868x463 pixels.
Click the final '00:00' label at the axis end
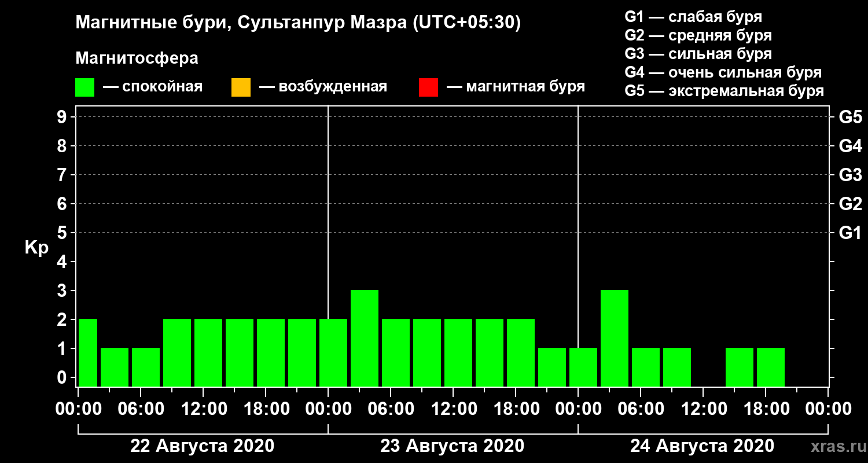click(828, 409)
